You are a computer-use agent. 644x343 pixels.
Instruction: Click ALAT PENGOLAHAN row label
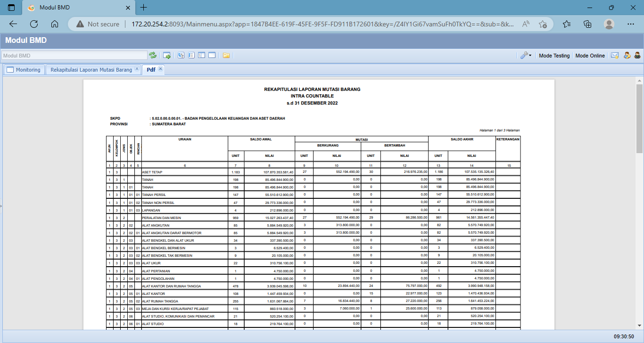coord(158,278)
